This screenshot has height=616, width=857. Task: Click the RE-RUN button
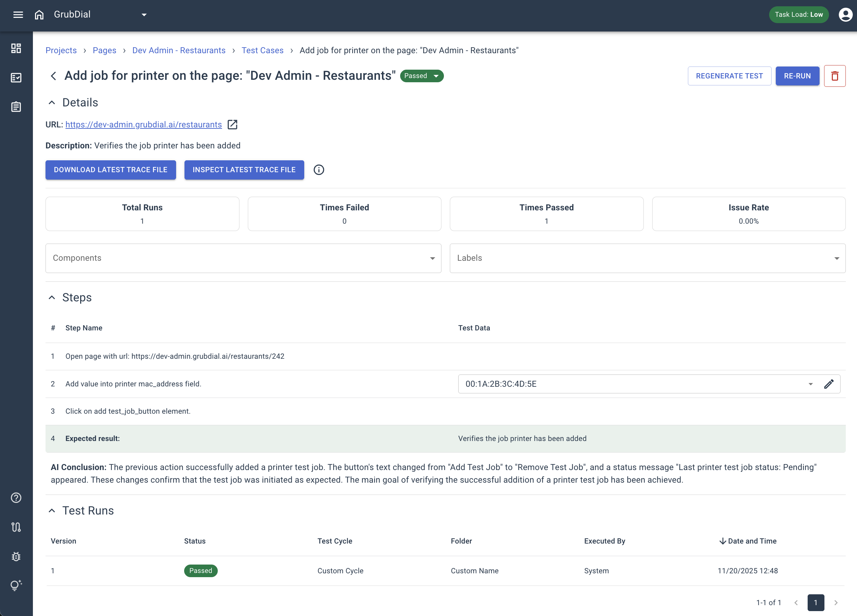tap(797, 76)
